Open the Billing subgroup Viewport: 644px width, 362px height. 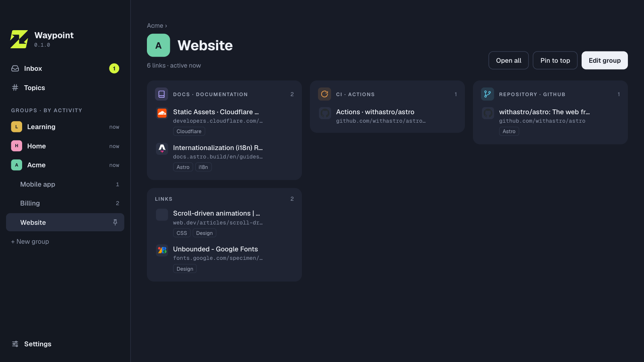[65, 203]
